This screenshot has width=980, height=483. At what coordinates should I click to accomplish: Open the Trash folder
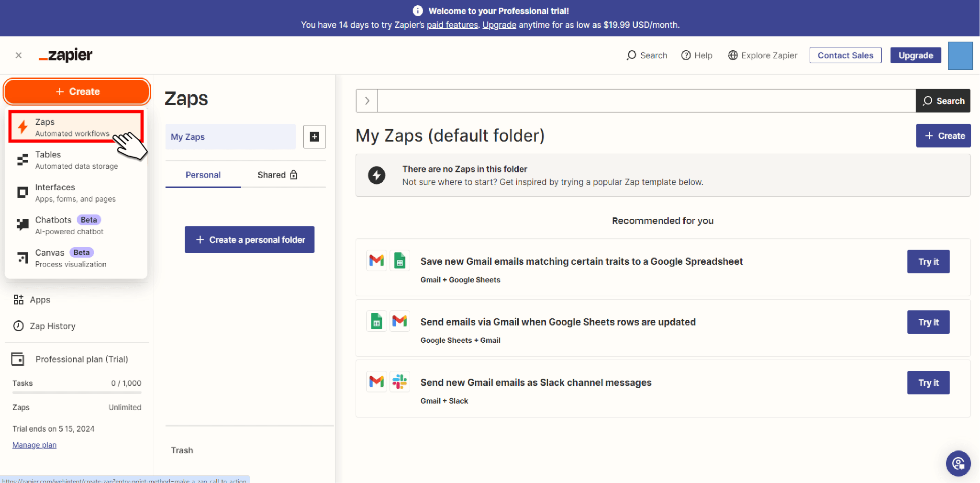pos(182,450)
